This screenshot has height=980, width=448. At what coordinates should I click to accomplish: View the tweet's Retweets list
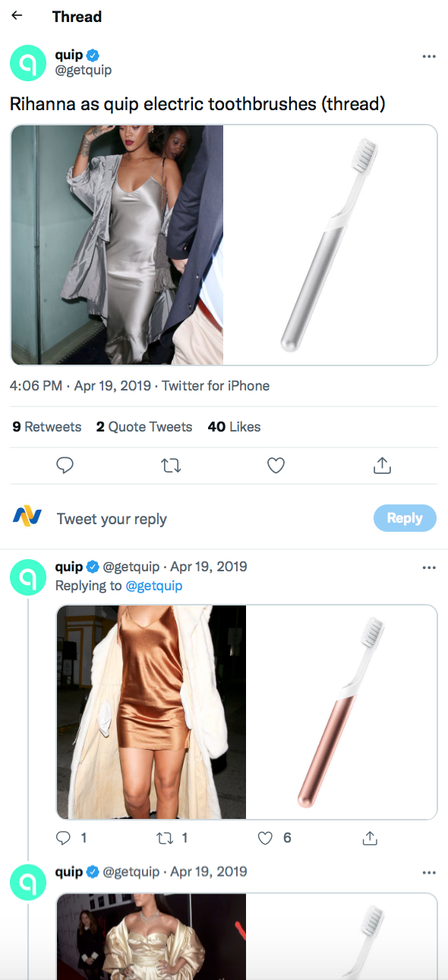tap(46, 427)
